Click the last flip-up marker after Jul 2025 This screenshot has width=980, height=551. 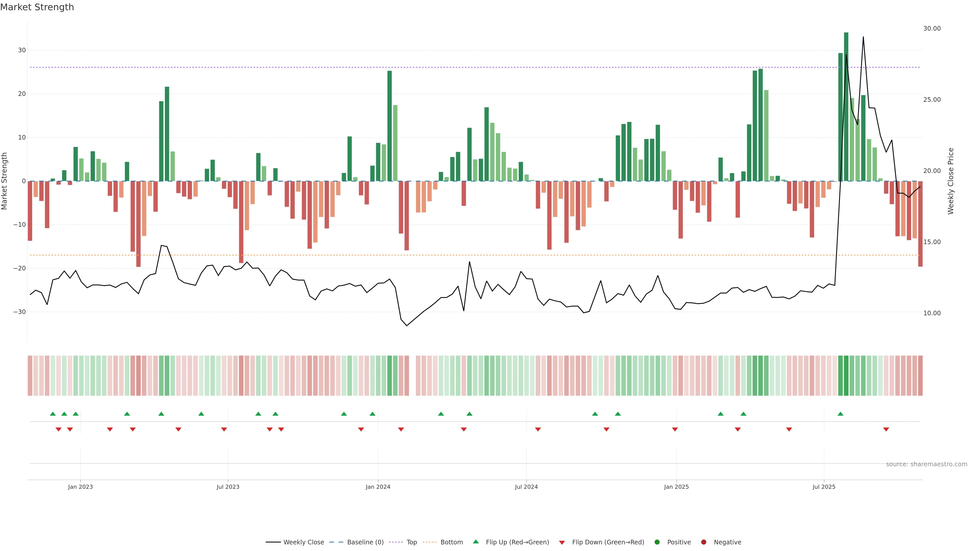click(840, 414)
